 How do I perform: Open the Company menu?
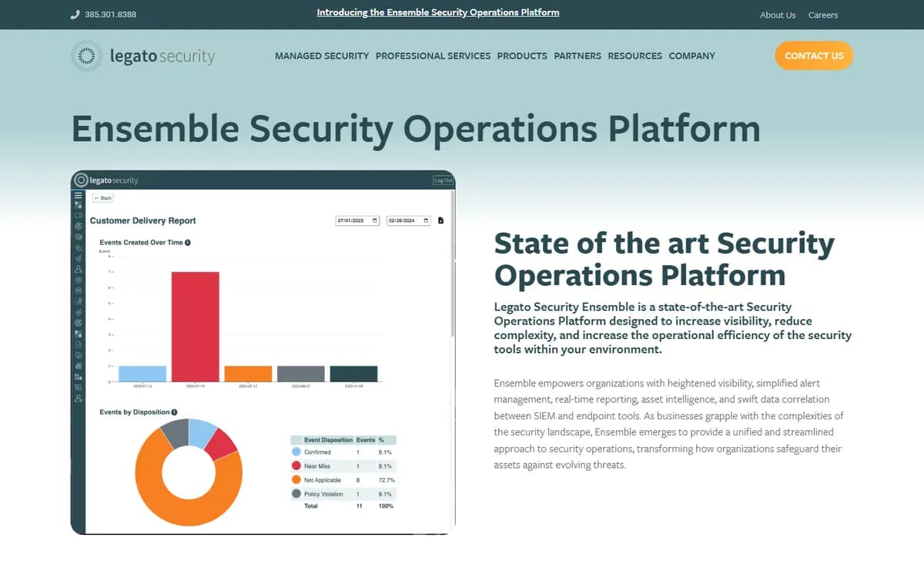pyautogui.click(x=691, y=55)
